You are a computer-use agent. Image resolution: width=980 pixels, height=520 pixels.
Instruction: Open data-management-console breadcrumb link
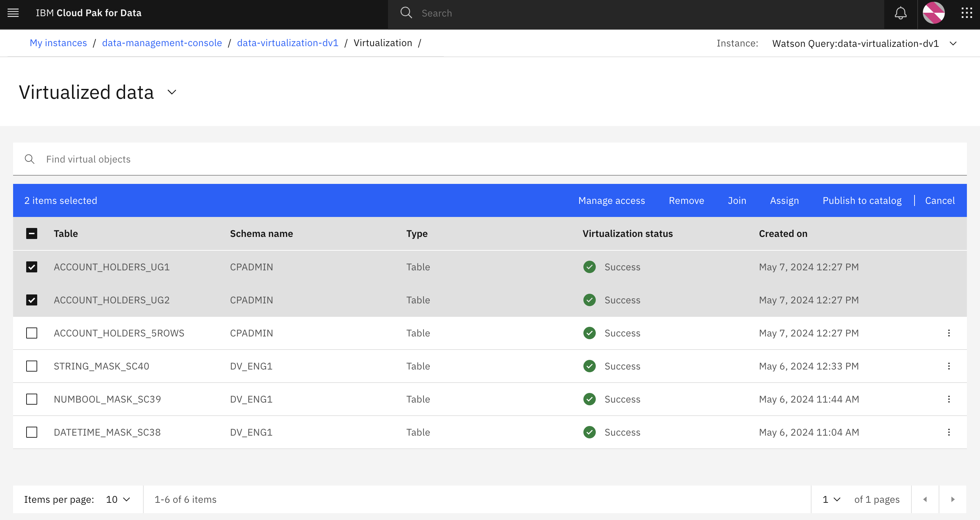(162, 43)
